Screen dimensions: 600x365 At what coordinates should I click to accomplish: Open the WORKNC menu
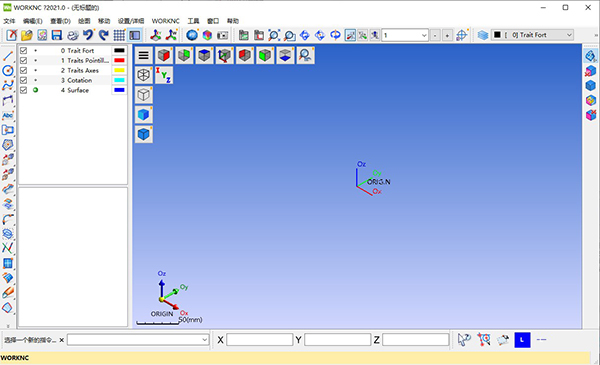point(165,21)
